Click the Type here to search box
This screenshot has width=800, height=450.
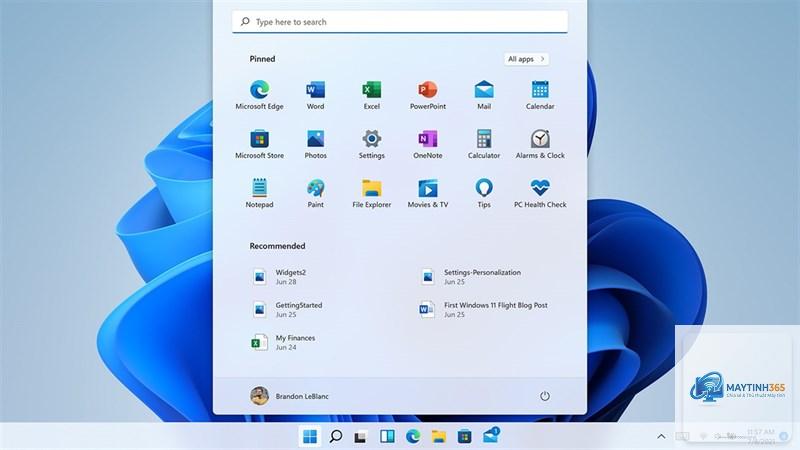(400, 22)
